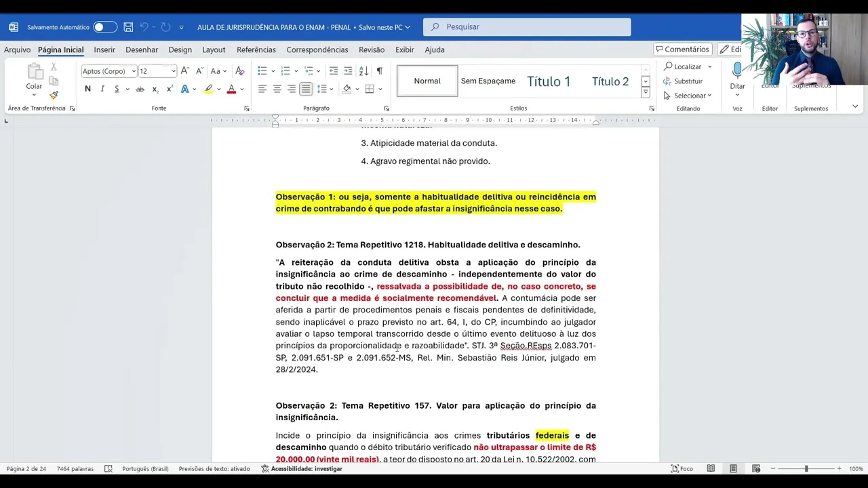The height and width of the screenshot is (488, 868).
Task: Toggle Italic (I) formatting
Action: pos(102,89)
